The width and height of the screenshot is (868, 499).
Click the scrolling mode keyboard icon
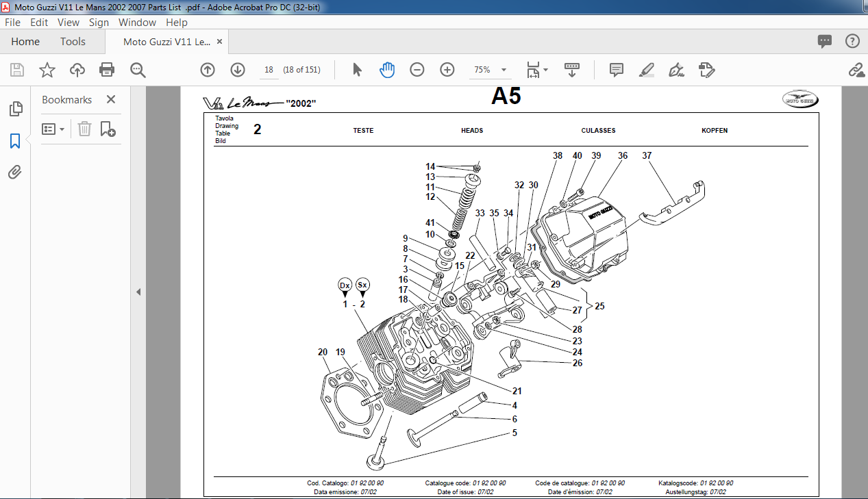(x=572, y=69)
